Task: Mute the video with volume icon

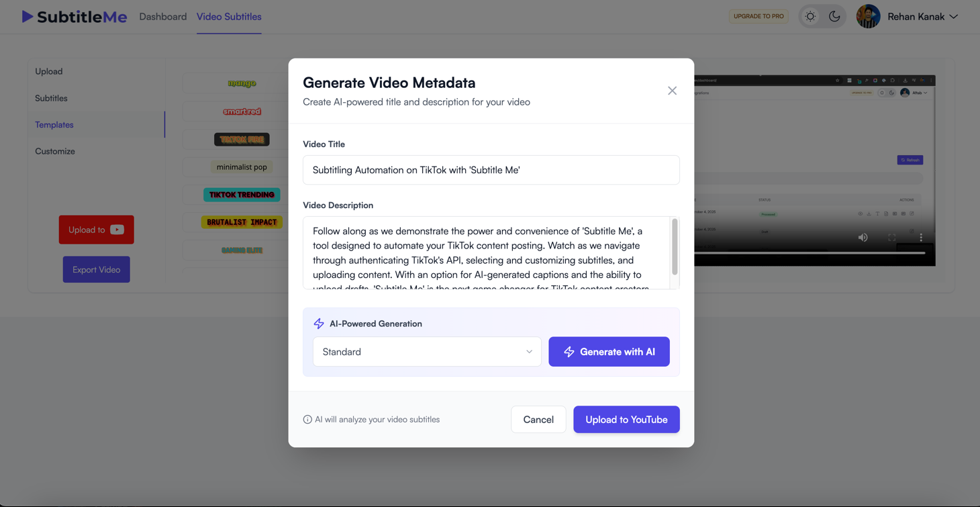Action: (x=863, y=238)
